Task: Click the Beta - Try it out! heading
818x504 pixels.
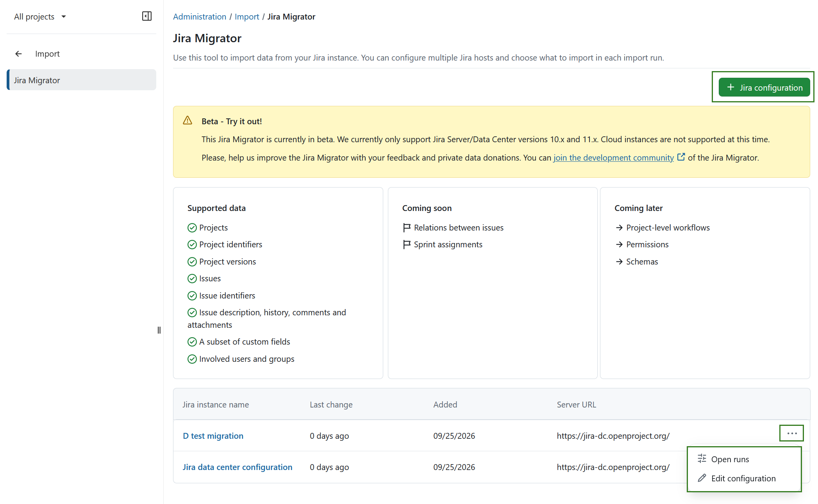Action: 232,122
